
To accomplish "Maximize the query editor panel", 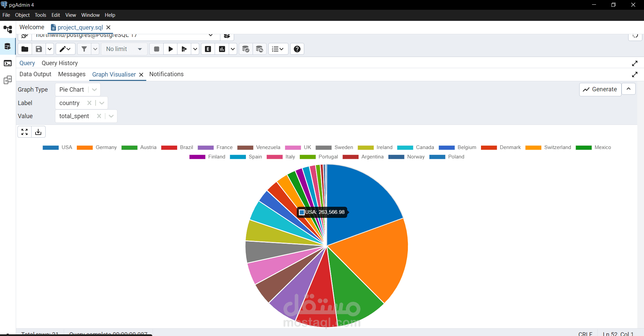I will coord(635,63).
